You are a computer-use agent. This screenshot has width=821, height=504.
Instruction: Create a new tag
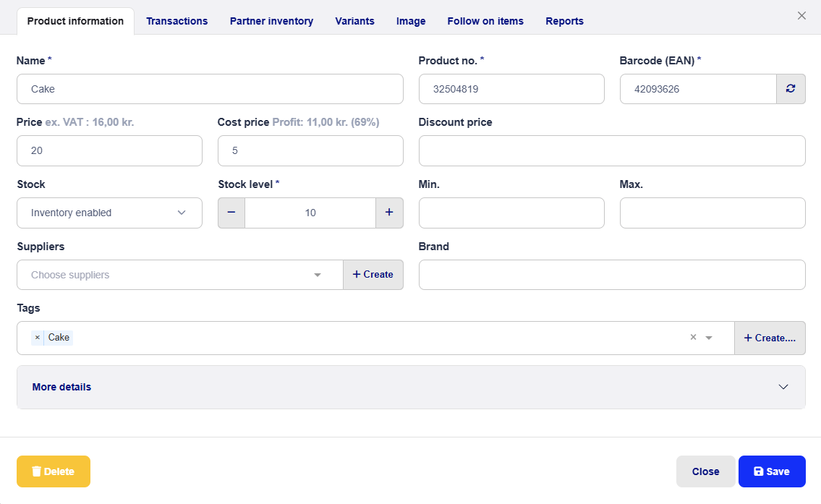(x=770, y=338)
